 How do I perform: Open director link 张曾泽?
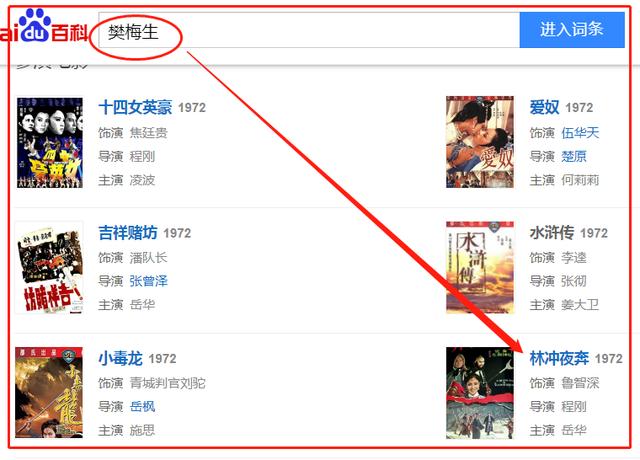[x=149, y=281]
